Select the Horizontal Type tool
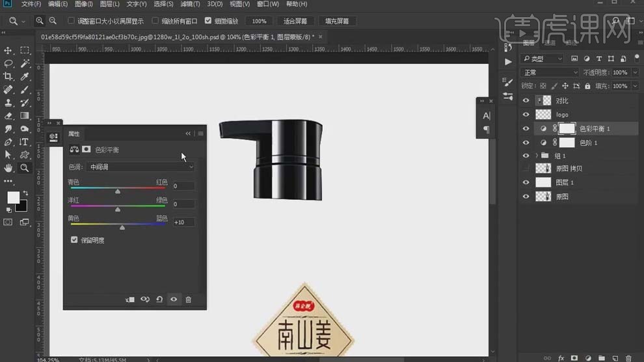This screenshot has width=644, height=362. (25, 141)
